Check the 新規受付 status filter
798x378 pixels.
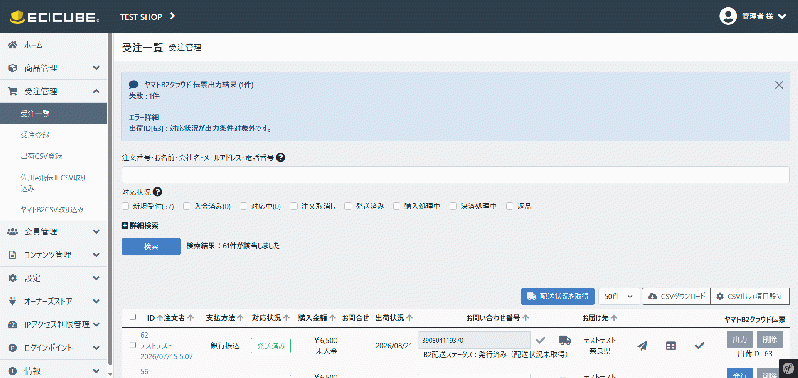(126, 206)
